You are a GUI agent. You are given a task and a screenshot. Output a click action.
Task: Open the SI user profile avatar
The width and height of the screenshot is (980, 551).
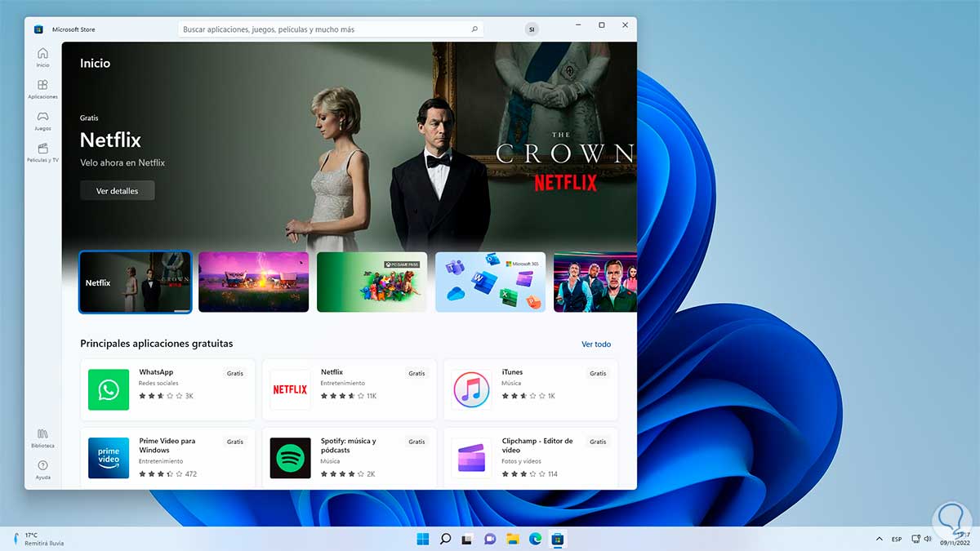coord(532,29)
